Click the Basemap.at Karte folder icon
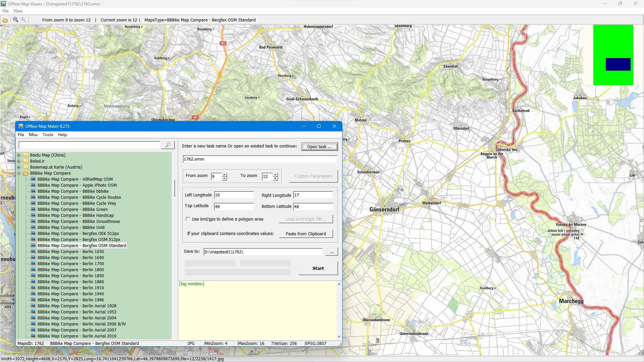The width and height of the screenshot is (644, 362). [26, 167]
